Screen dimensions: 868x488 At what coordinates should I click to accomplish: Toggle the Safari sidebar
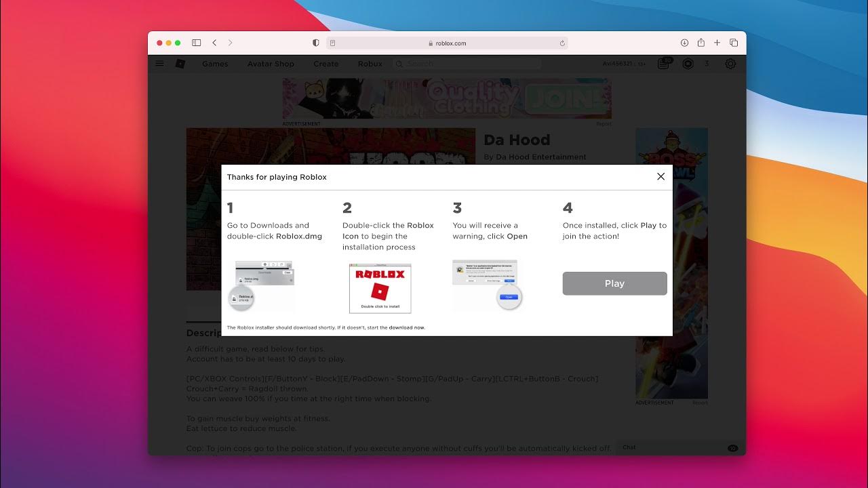coord(196,43)
